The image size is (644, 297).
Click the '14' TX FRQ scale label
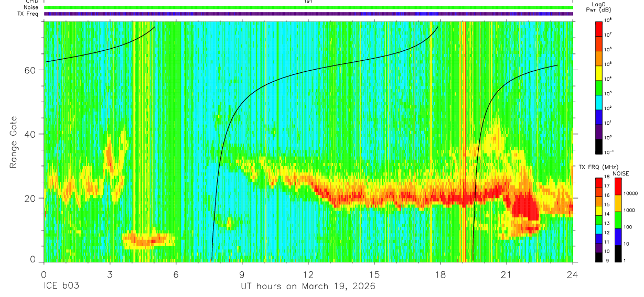608,215
